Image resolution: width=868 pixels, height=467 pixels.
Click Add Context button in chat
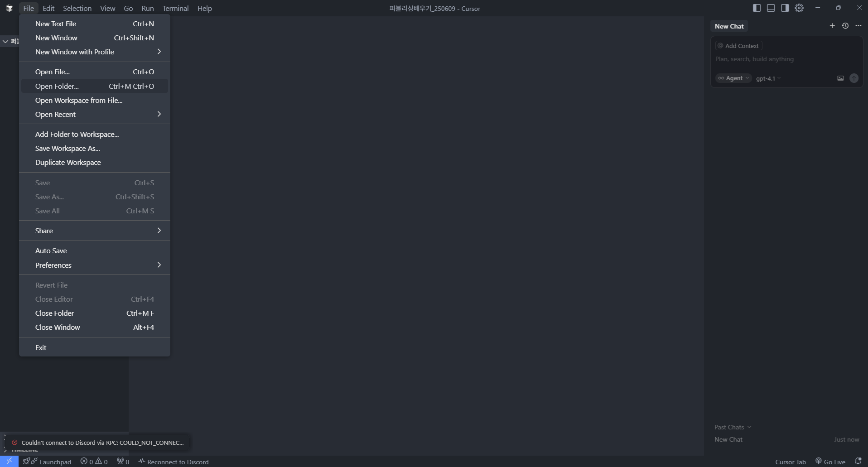(x=738, y=46)
